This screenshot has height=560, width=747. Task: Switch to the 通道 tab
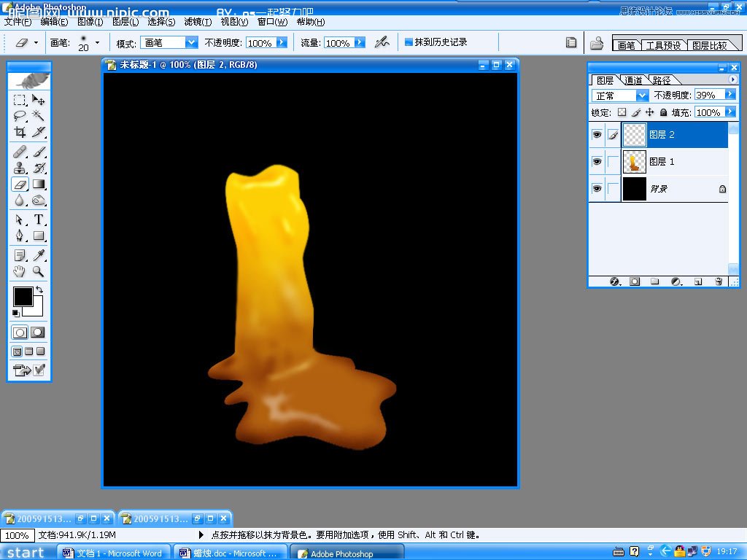coord(633,80)
